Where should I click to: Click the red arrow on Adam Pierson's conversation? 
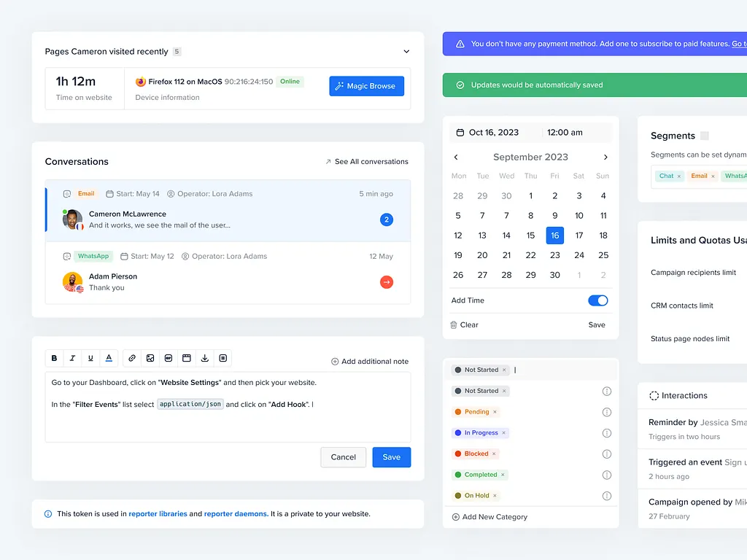(x=387, y=282)
